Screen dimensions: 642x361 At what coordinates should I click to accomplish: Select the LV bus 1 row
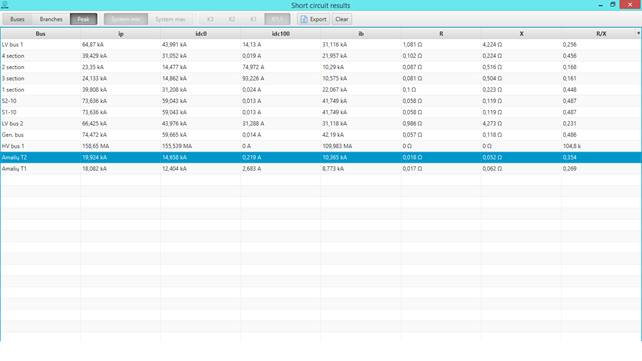pyautogui.click(x=321, y=45)
